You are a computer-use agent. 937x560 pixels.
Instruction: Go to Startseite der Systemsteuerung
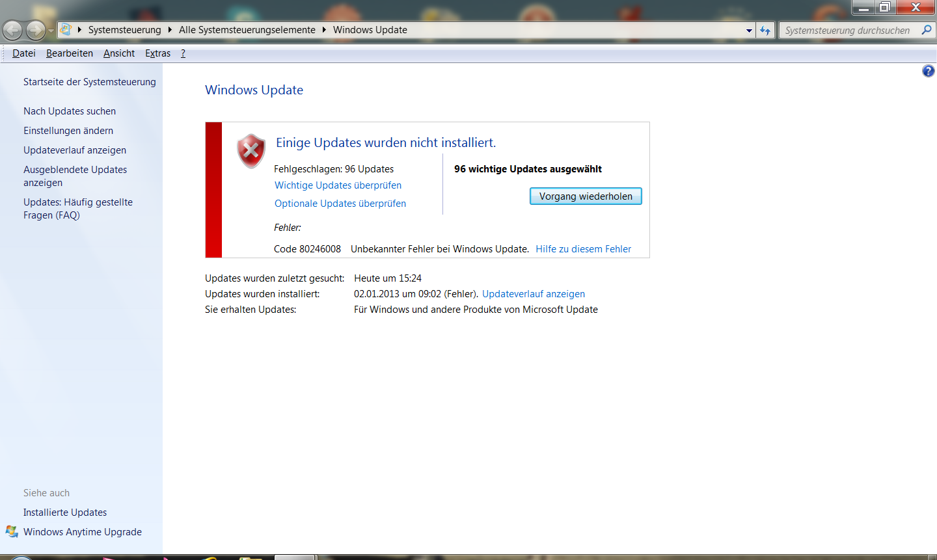(x=90, y=82)
